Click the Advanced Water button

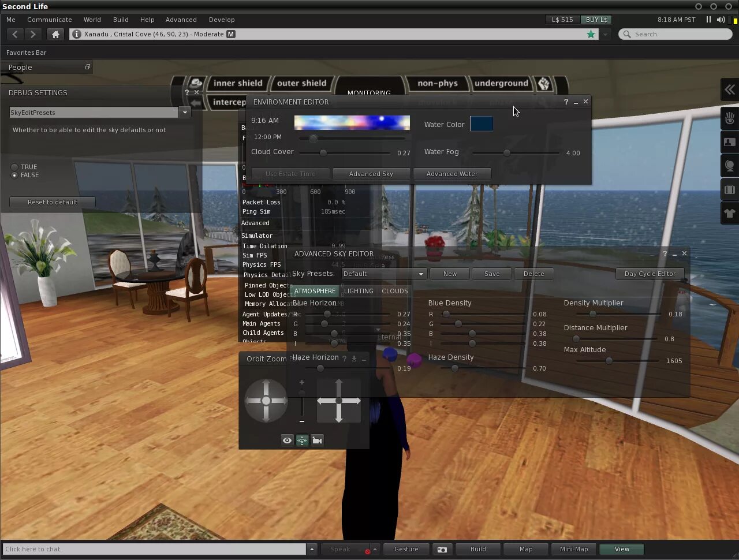point(452,174)
